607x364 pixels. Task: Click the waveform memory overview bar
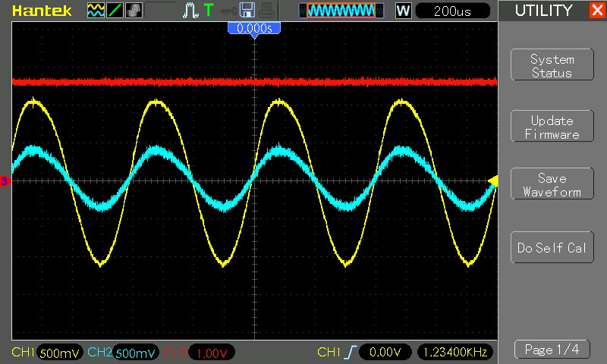click(341, 11)
